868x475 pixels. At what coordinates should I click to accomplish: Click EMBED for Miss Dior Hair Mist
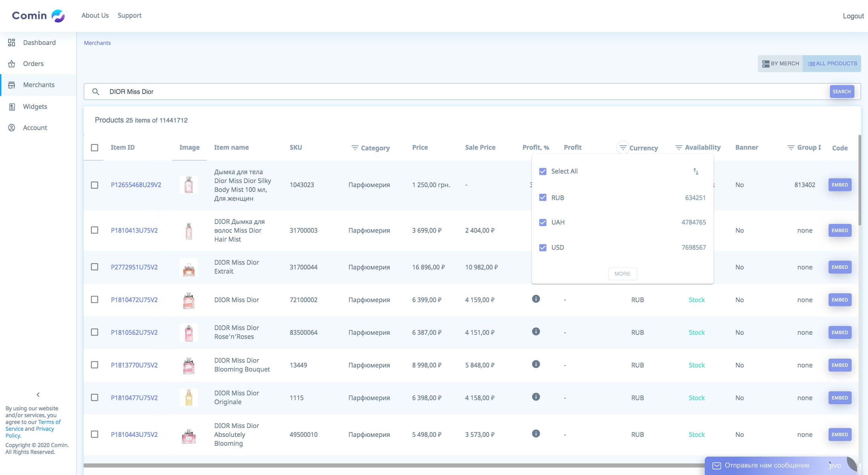(840, 230)
